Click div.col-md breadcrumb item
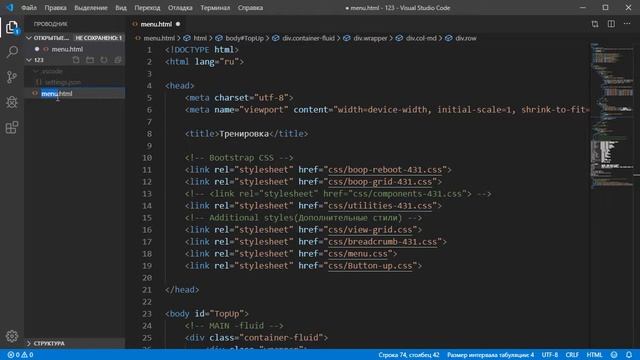640x360 pixels. tap(421, 38)
